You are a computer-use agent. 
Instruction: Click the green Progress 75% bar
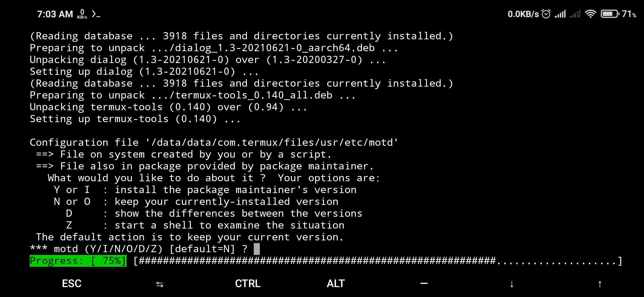click(x=78, y=261)
